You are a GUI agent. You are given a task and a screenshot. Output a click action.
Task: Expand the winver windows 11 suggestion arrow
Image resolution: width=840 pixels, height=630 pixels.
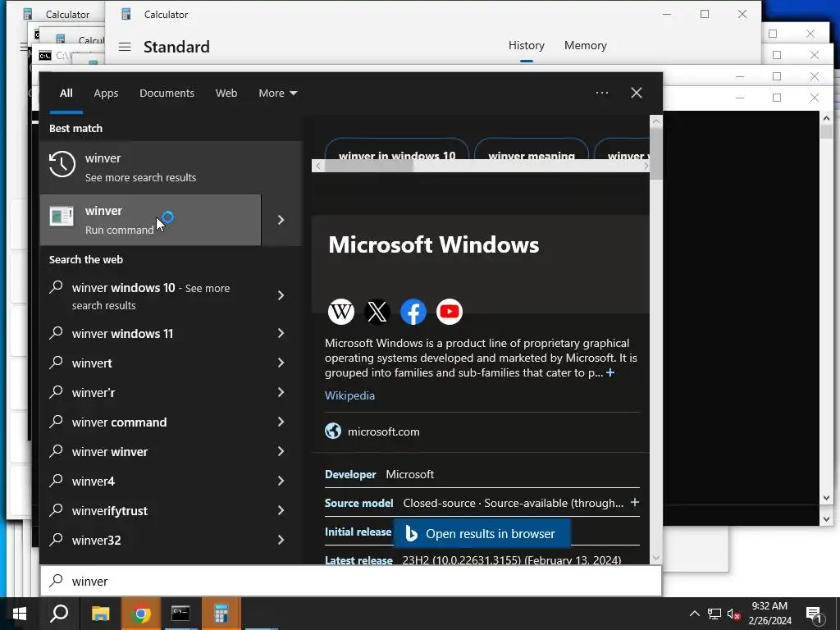point(281,333)
